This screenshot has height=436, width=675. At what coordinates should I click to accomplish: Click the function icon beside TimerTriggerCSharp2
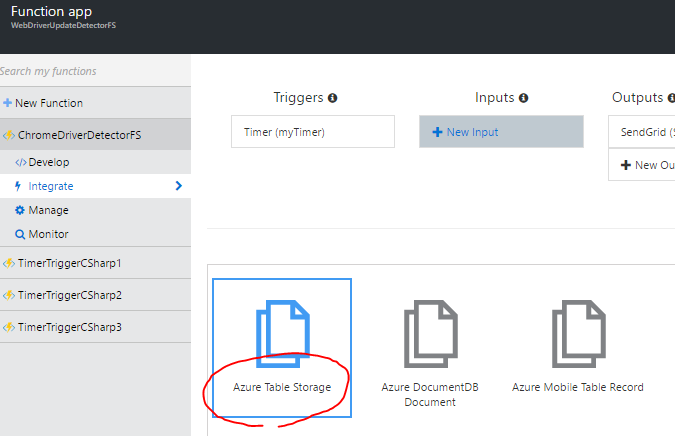tap(9, 295)
